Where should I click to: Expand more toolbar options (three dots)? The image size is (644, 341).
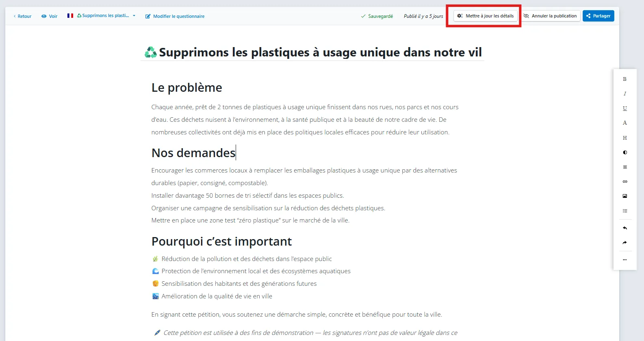tap(624, 260)
